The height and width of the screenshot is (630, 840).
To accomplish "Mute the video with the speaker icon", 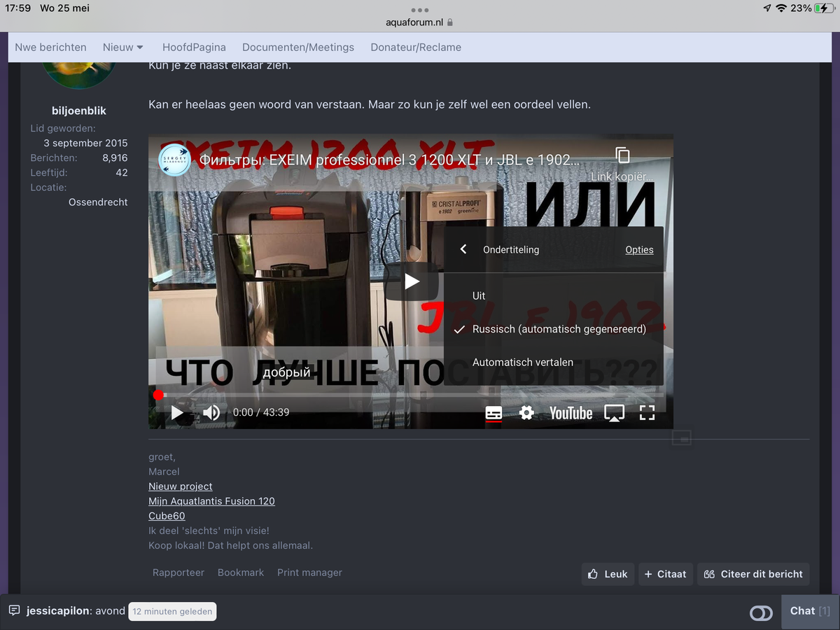I will click(x=211, y=413).
